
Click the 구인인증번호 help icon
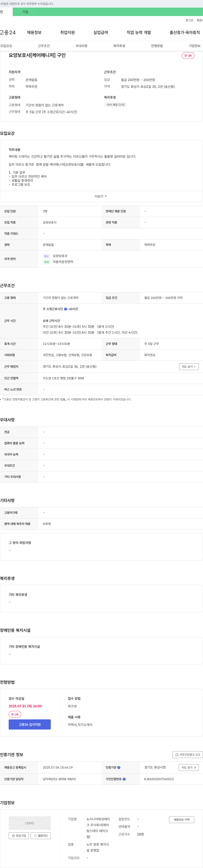tap(124, 779)
